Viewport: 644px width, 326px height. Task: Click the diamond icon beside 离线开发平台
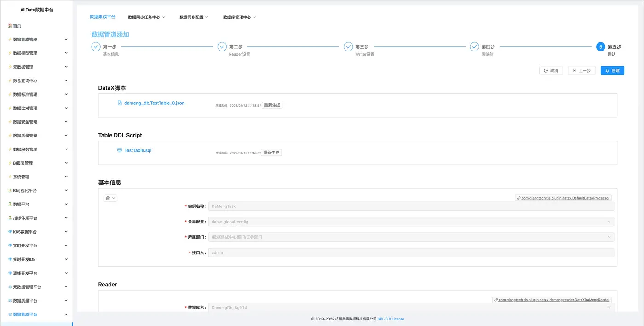click(10, 273)
